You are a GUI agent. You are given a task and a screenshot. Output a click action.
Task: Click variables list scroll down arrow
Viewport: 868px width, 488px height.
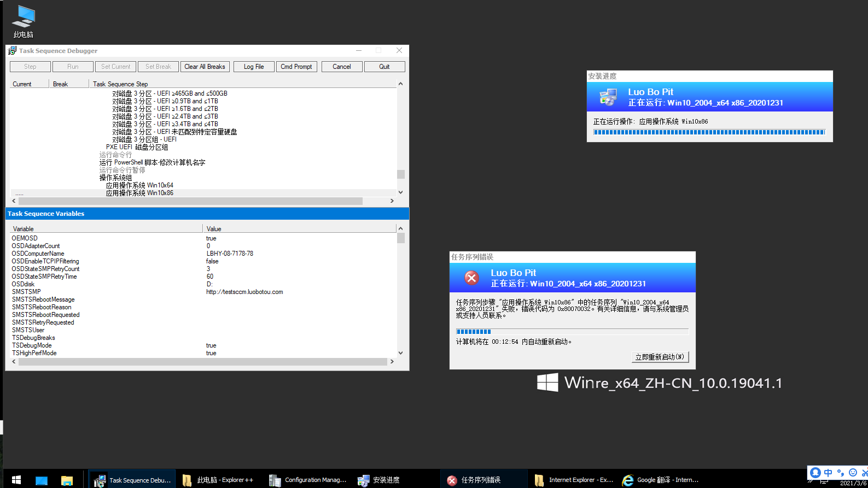coord(401,353)
